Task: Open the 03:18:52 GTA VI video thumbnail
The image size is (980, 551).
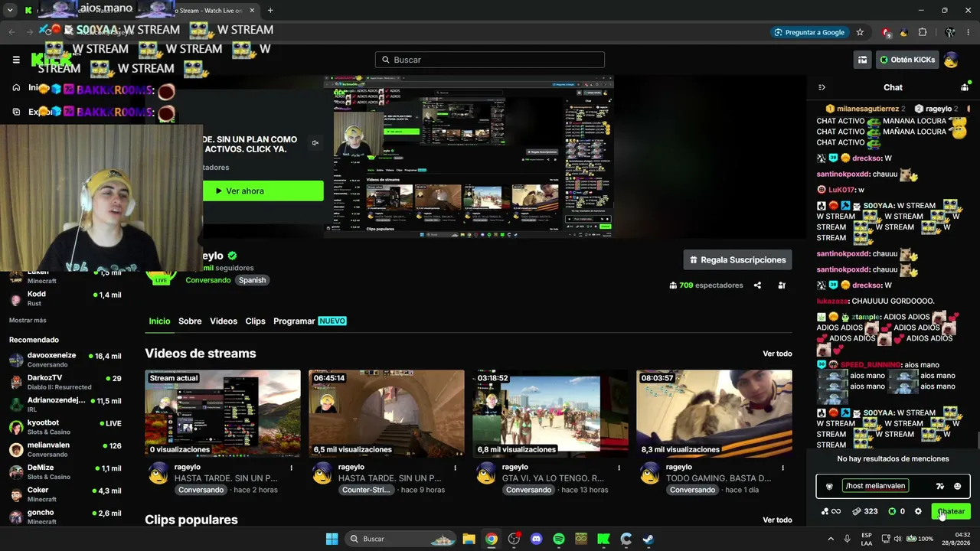Action: tap(550, 414)
